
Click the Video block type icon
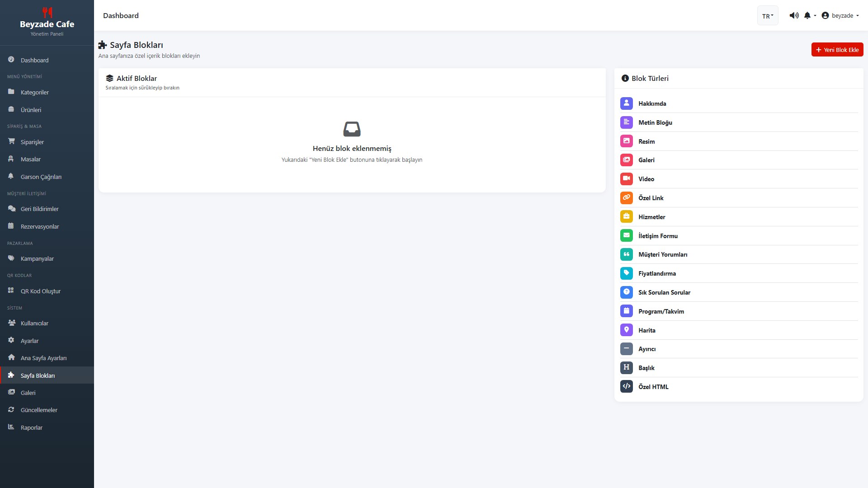click(x=626, y=179)
